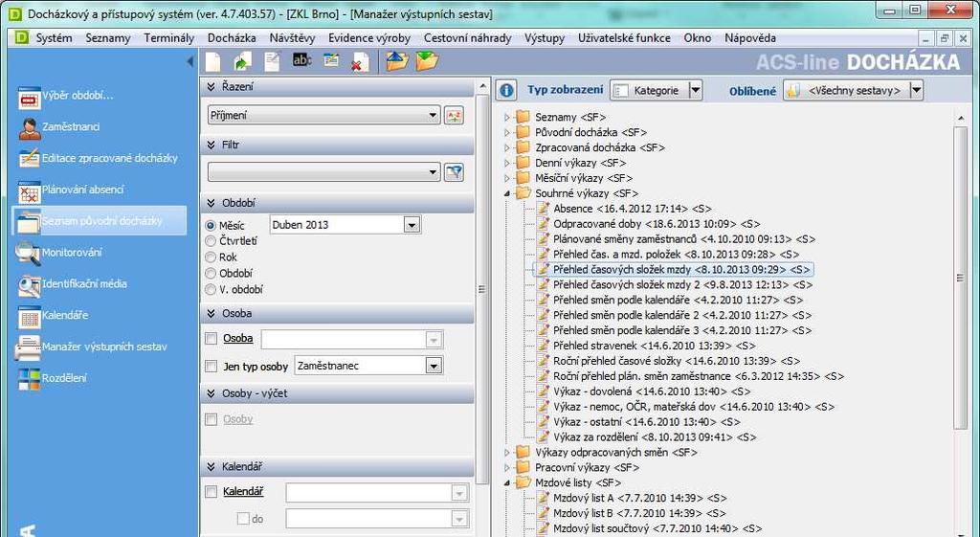The image size is (980, 537).
Task: Expand the Denní výkazy folder
Action: point(507,163)
